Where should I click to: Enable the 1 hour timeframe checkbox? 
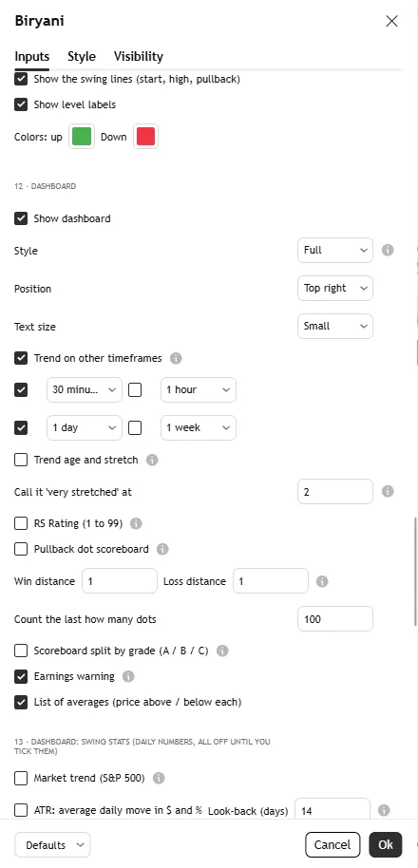click(135, 389)
